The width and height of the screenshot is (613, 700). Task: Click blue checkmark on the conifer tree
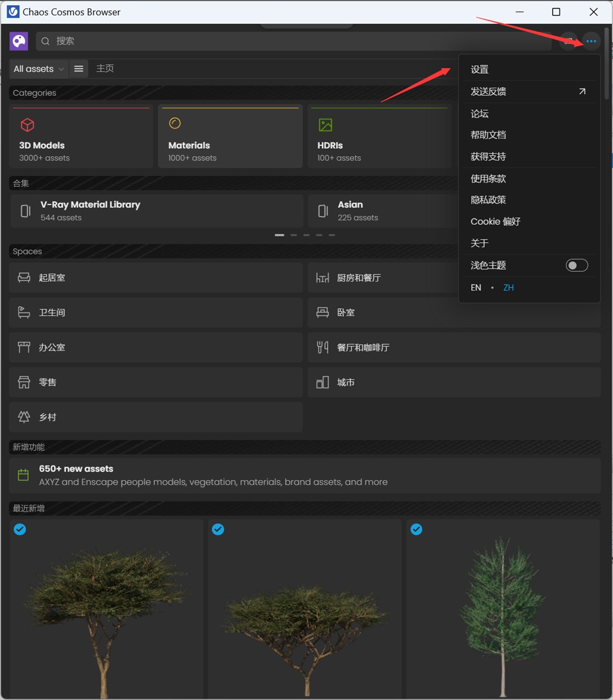point(416,529)
